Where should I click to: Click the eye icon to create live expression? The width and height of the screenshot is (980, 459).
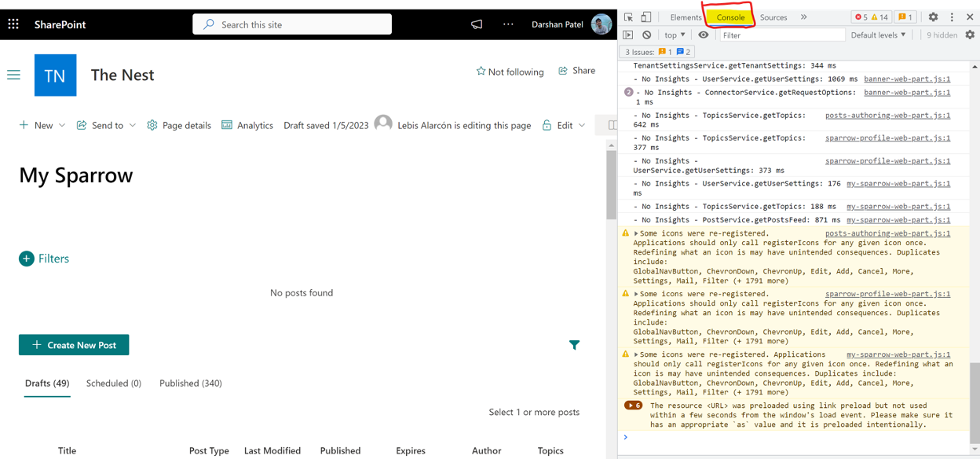pyautogui.click(x=704, y=35)
